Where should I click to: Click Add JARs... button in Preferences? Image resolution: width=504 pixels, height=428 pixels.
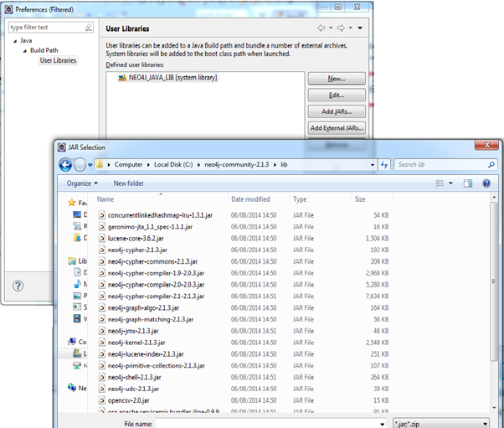coord(337,111)
